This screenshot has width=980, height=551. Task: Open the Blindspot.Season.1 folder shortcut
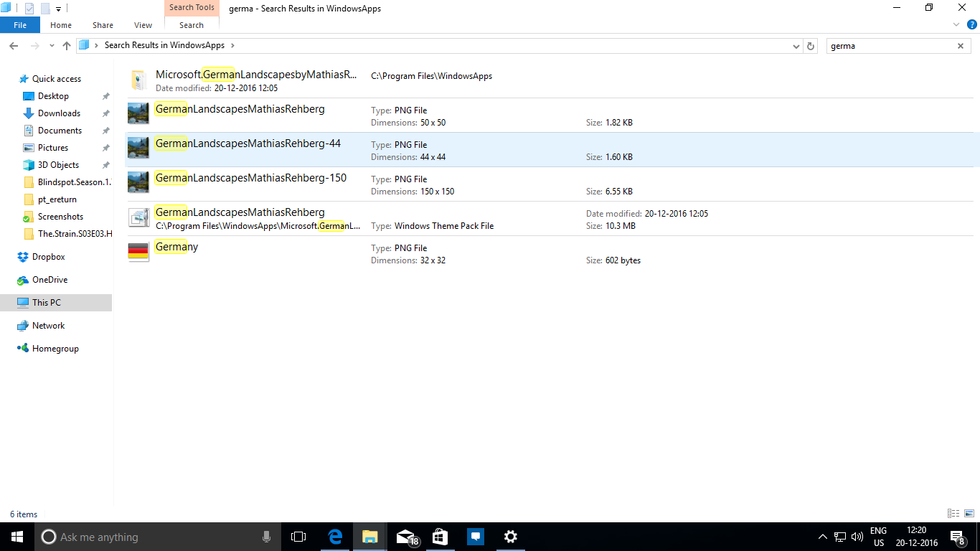pos(67,182)
